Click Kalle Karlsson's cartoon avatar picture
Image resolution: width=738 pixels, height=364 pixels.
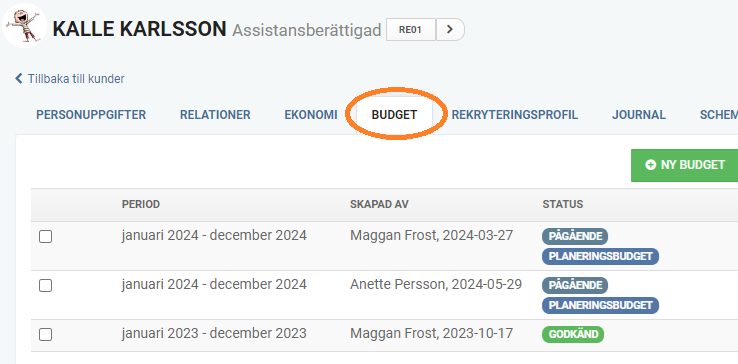tap(24, 25)
